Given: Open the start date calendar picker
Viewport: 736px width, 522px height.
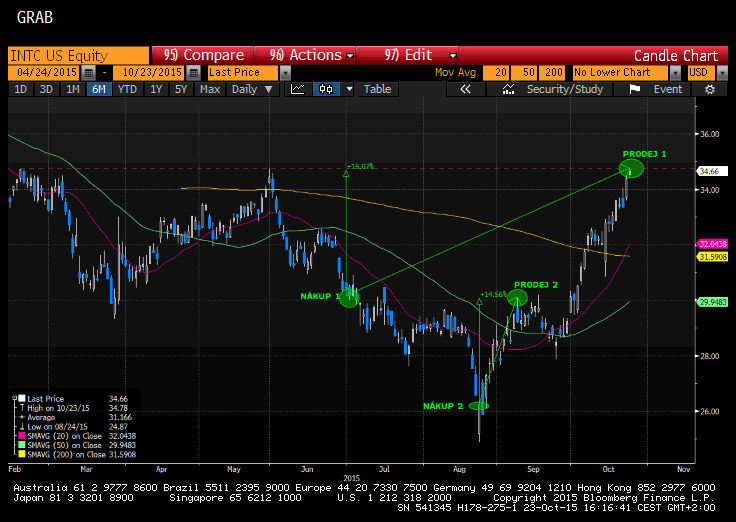Looking at the screenshot, I should 88,73.
